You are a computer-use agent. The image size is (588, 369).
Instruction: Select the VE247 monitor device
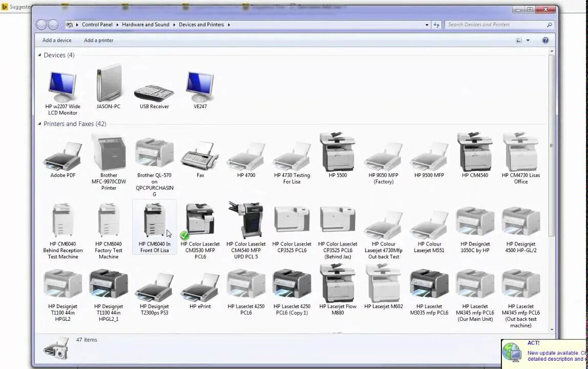[x=200, y=89]
